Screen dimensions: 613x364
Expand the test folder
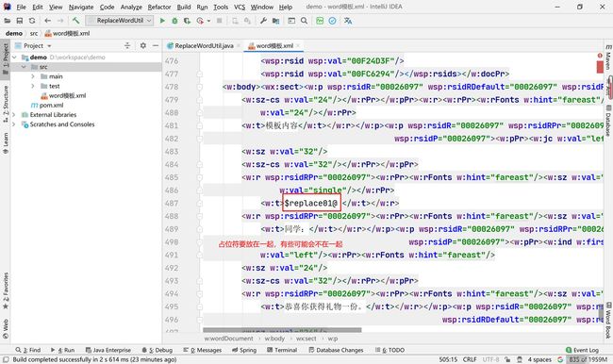coord(33,86)
